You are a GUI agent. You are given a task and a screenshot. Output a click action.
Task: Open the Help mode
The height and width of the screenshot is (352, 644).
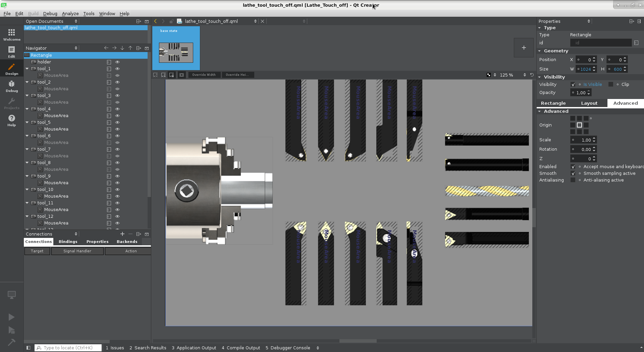coord(12,120)
